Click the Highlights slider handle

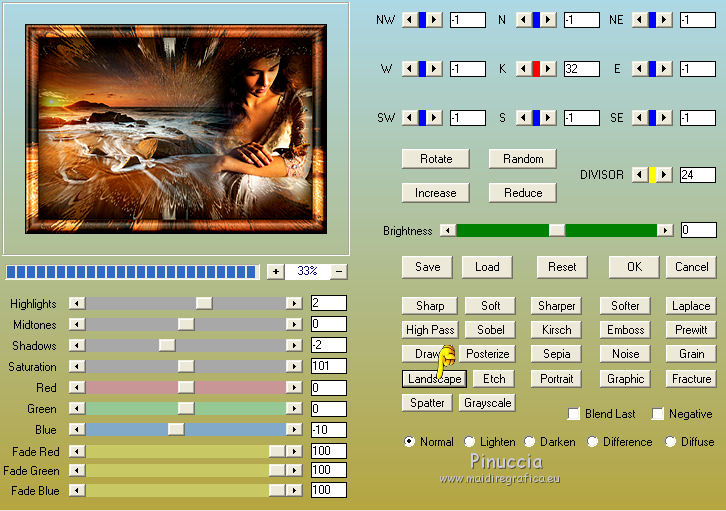(204, 303)
